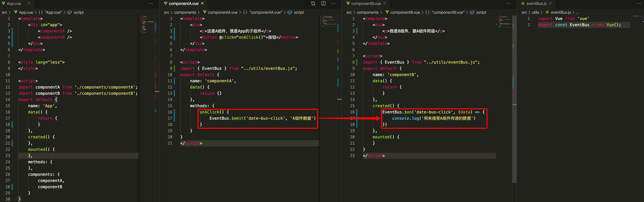Screen dimensions: 644x202
Task: Open More Actions menu in App.vue editor group
Action: [151, 3]
